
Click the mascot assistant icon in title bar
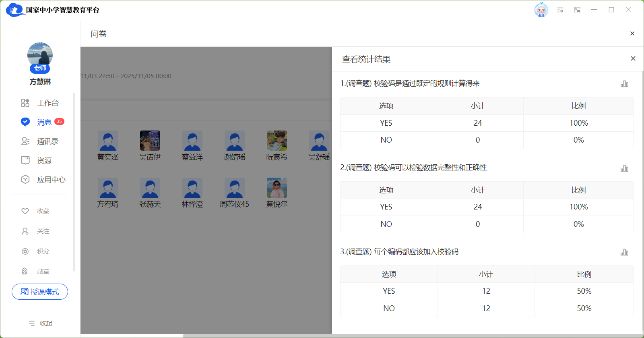click(x=541, y=10)
